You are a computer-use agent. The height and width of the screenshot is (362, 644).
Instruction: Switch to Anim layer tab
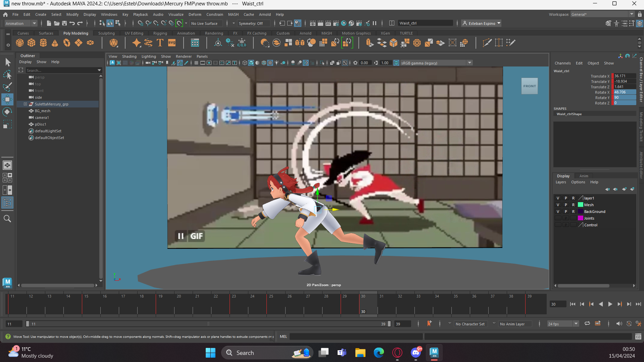coord(584,176)
